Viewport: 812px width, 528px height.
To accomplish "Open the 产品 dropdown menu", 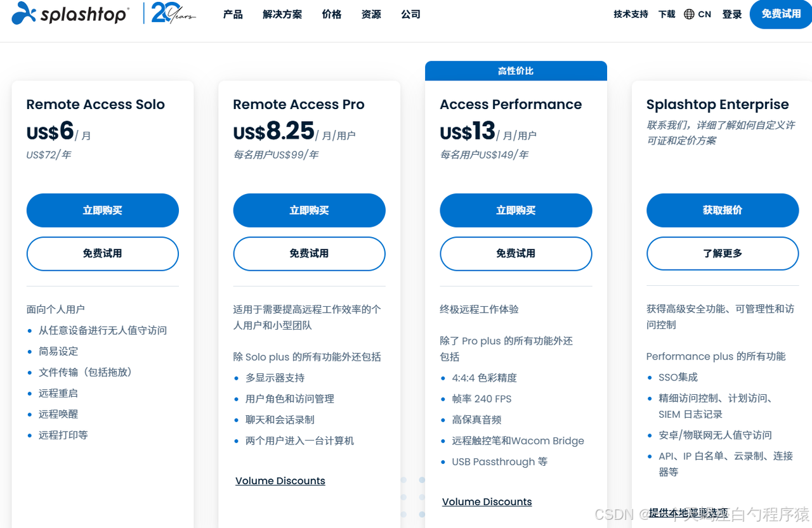I will tap(232, 14).
